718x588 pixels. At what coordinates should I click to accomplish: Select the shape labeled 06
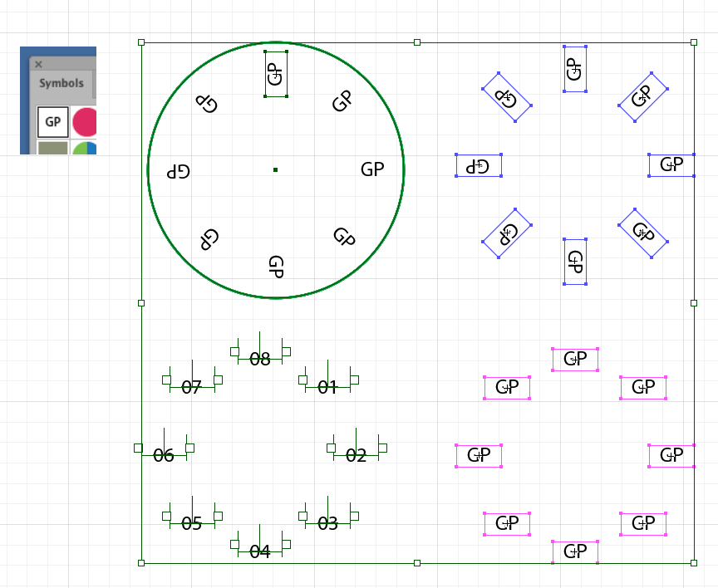point(163,455)
